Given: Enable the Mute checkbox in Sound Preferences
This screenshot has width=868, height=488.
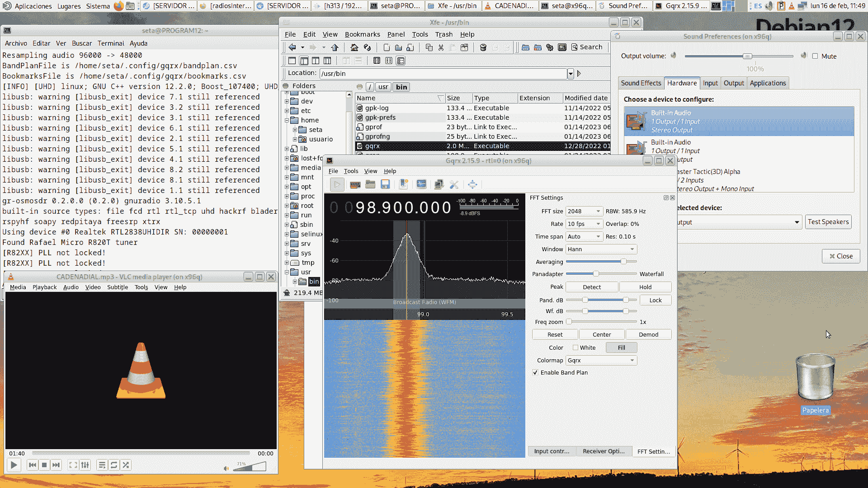Looking at the screenshot, I should tap(815, 56).
